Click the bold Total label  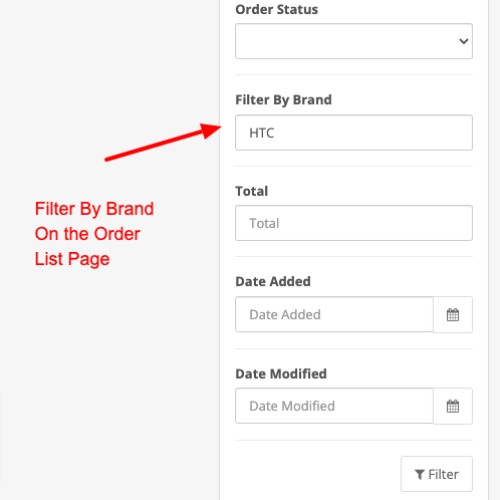point(252,191)
